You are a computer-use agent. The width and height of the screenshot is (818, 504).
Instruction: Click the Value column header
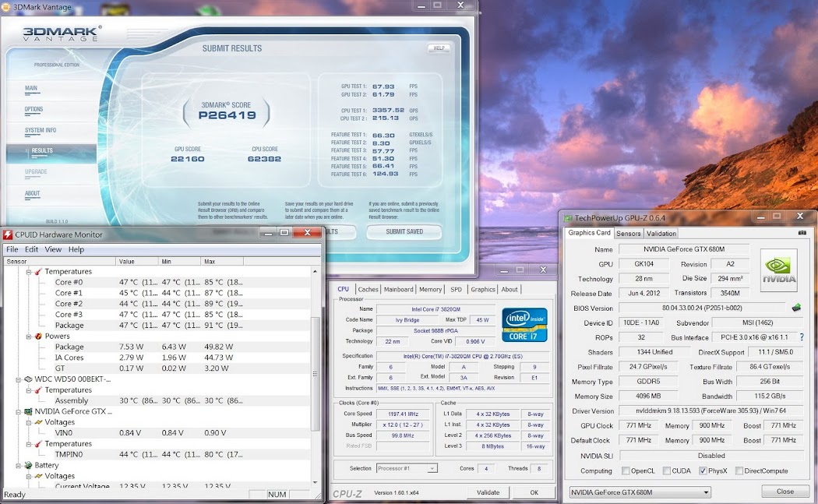pos(137,262)
